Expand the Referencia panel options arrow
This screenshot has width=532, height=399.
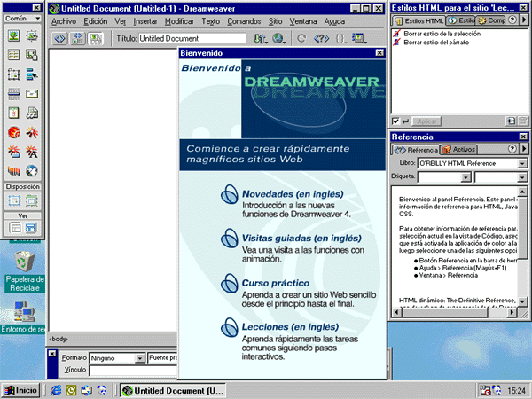[524, 149]
